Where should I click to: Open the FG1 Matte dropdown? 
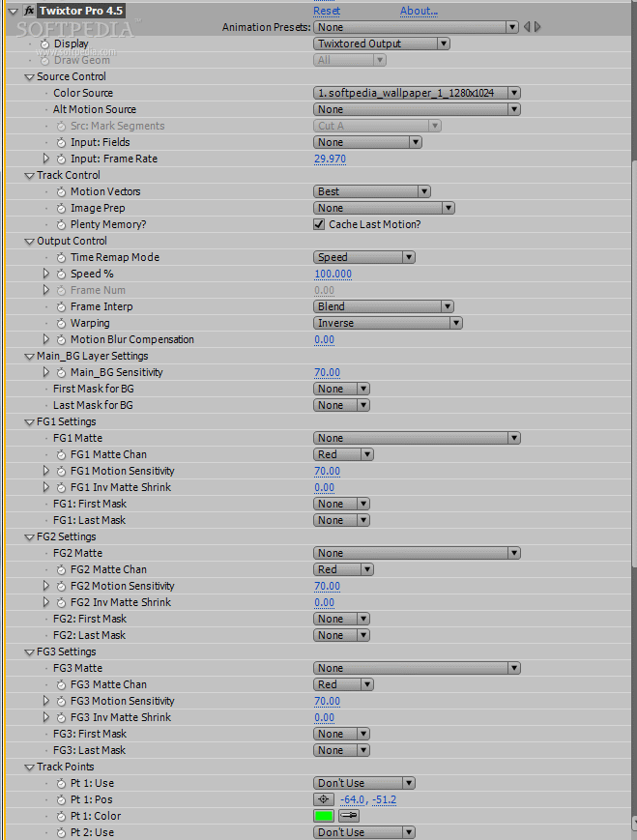(x=417, y=438)
